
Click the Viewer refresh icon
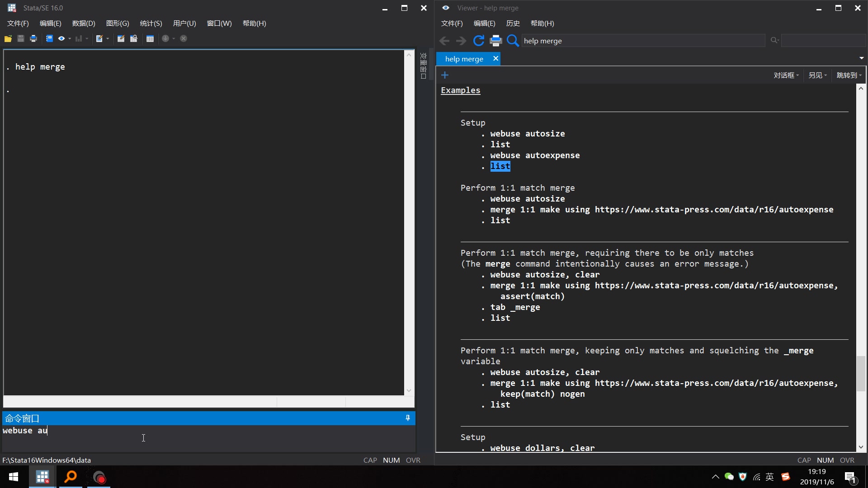pos(479,41)
